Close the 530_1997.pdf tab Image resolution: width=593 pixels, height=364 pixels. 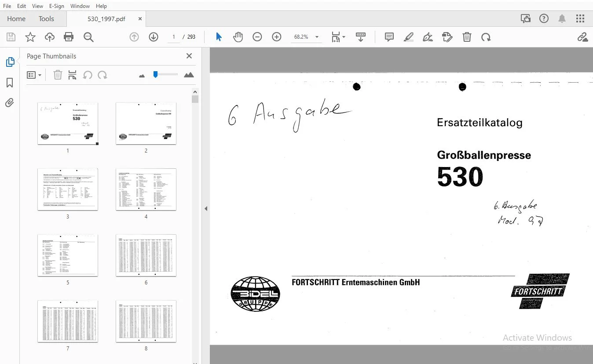[140, 19]
